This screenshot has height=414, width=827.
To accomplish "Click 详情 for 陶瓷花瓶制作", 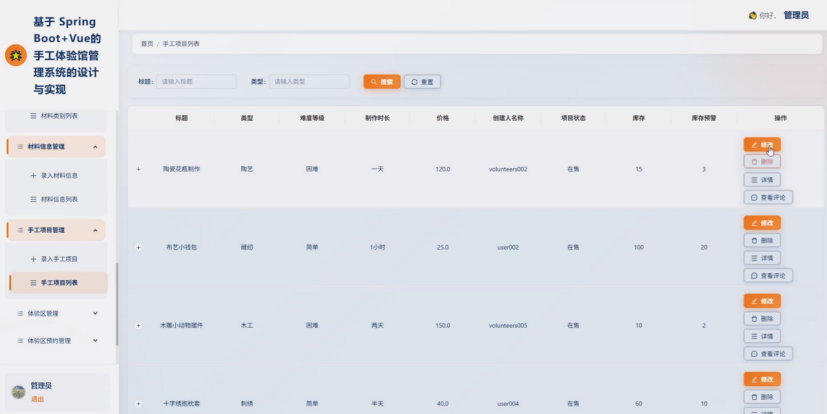I will tap(762, 180).
